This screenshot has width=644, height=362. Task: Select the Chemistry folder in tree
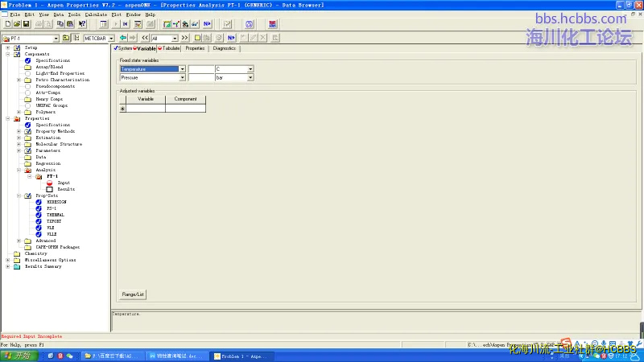[35, 253]
